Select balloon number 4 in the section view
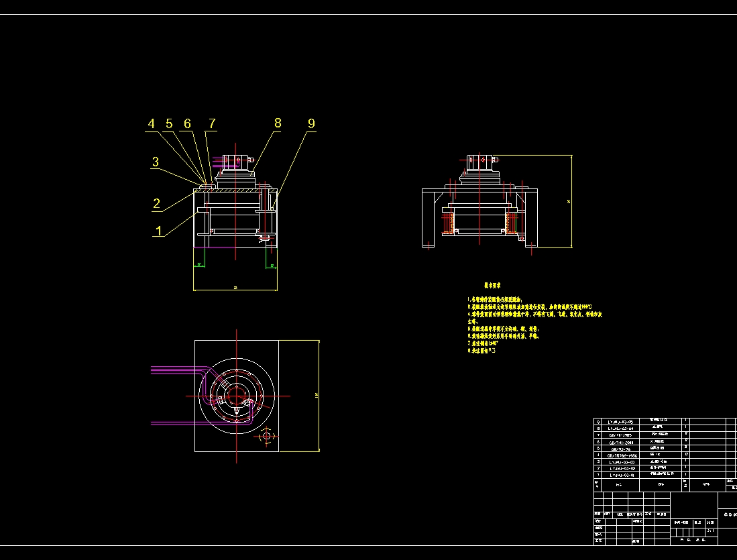The height and width of the screenshot is (560, 737). [x=152, y=123]
